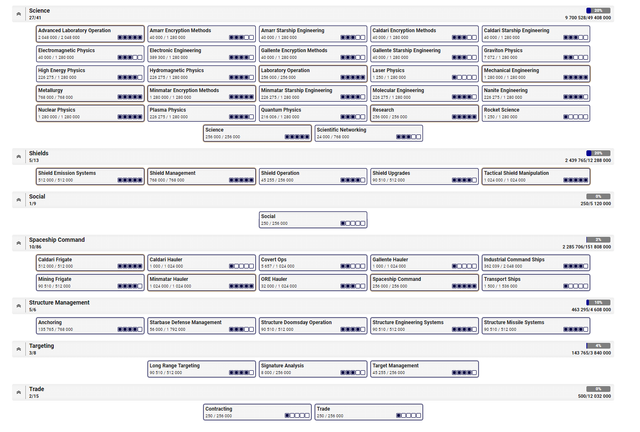Click the Shields group progress bar
This screenshot has width=640, height=432.
point(598,153)
